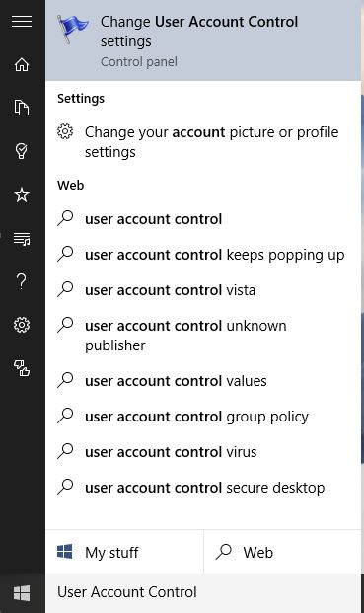Screen dimensions: 364x613
Task: Open the Notebook icon in sidebar
Action: point(22,108)
